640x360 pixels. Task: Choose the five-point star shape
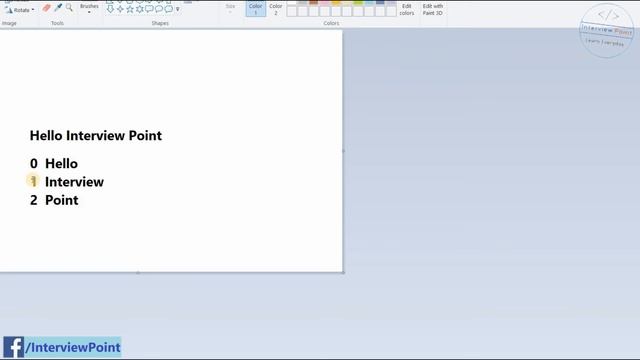[130, 9]
